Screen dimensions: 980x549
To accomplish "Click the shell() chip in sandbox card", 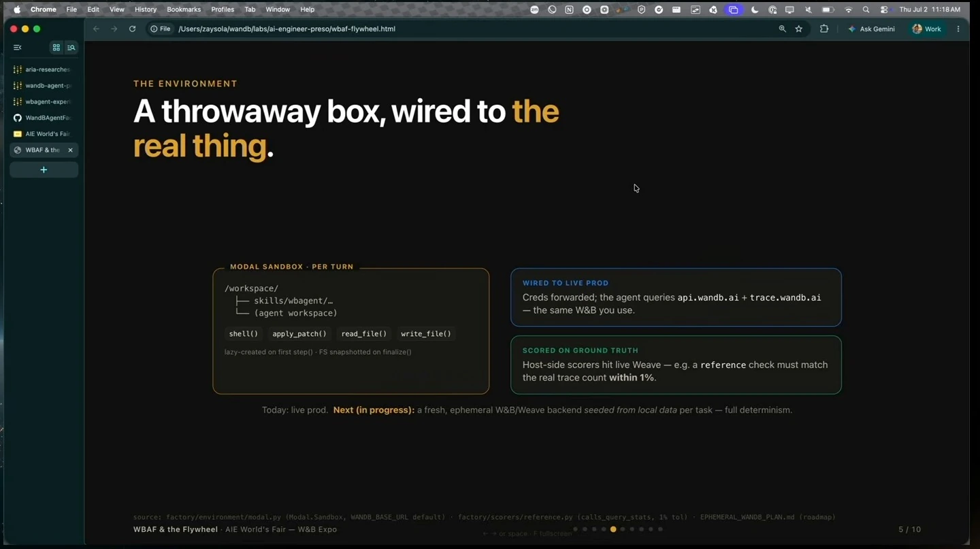I will click(x=243, y=334).
